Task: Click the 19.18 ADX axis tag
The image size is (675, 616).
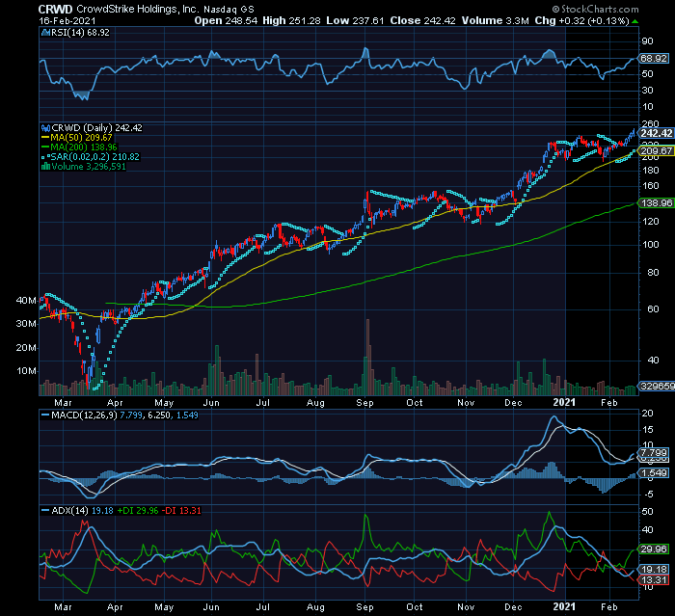Action: [x=654, y=570]
